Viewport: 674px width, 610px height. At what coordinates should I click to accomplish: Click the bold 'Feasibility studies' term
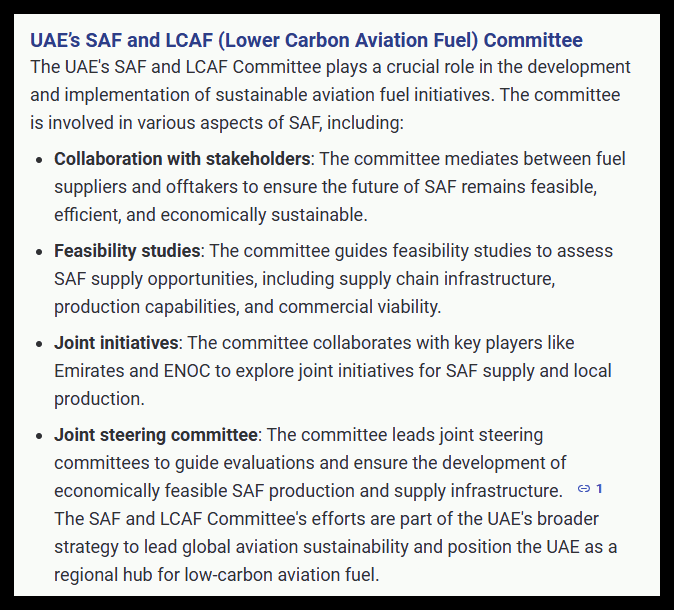(x=128, y=251)
